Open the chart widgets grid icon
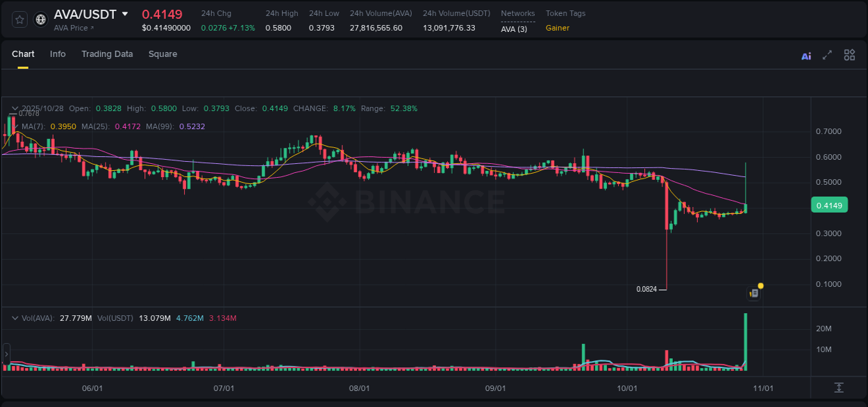Image resolution: width=868 pixels, height=407 pixels. tap(849, 55)
